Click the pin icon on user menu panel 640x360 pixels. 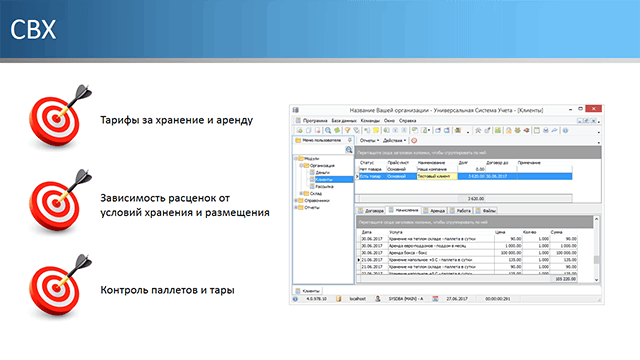(x=349, y=140)
